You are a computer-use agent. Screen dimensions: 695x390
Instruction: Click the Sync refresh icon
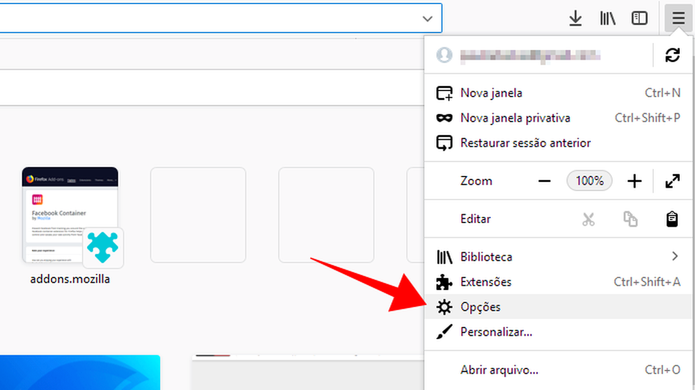click(x=672, y=55)
